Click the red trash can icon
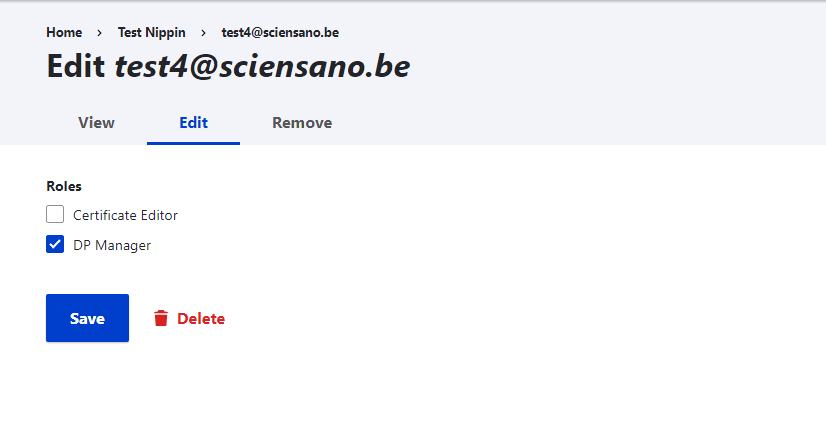Image resolution: width=826 pixels, height=448 pixels. (161, 318)
